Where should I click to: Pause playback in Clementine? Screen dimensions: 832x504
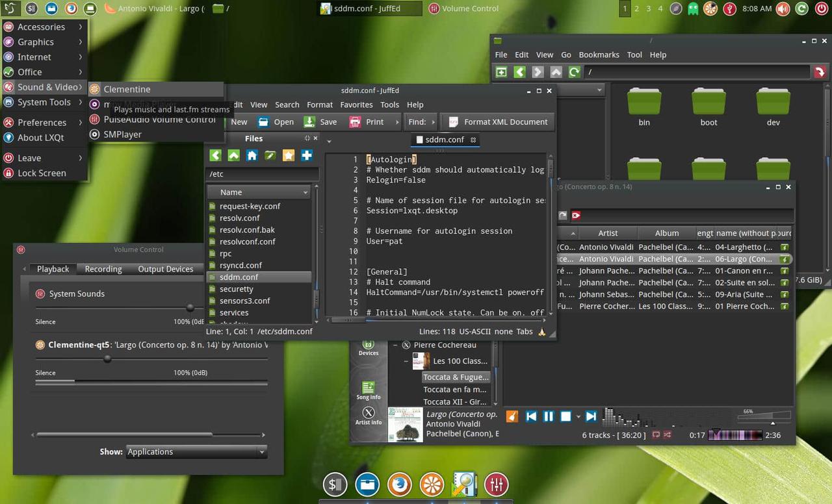(549, 416)
